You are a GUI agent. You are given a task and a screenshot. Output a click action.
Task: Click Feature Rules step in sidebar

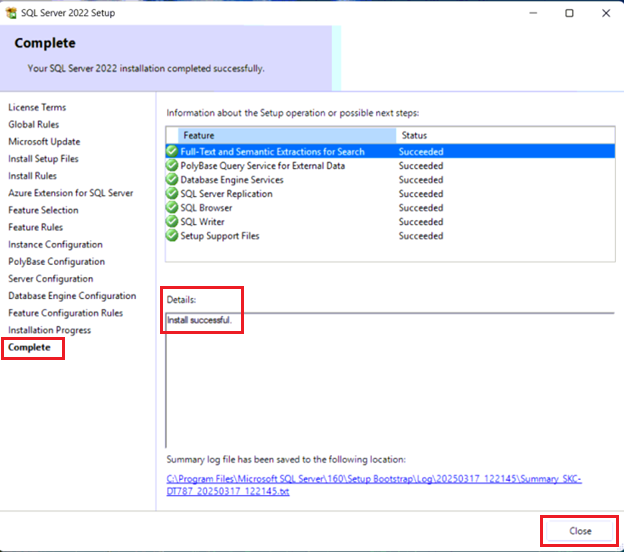coord(35,227)
